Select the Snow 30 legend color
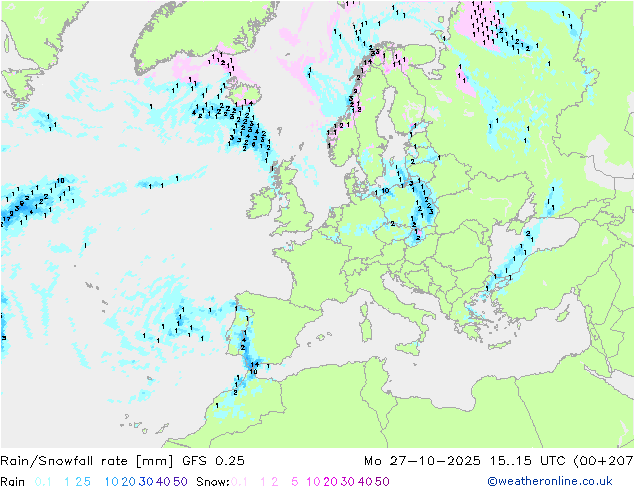This screenshot has width=634, height=490. click(x=348, y=482)
